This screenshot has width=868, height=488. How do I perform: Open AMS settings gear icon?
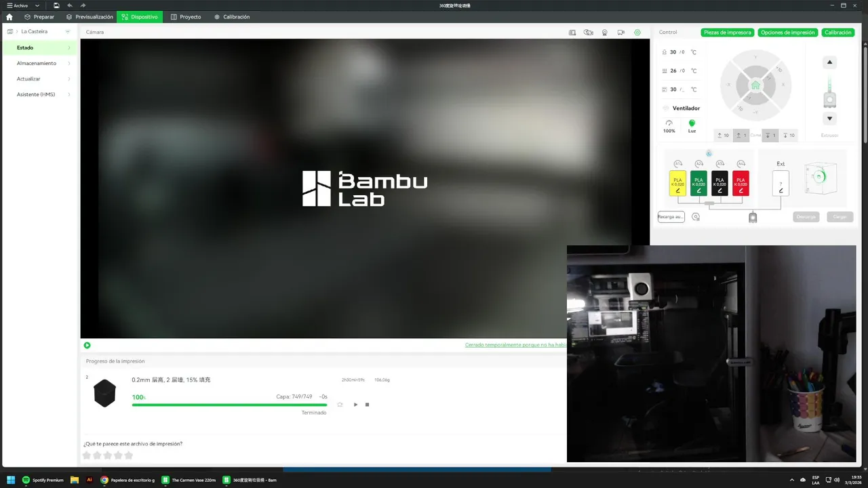[695, 217]
